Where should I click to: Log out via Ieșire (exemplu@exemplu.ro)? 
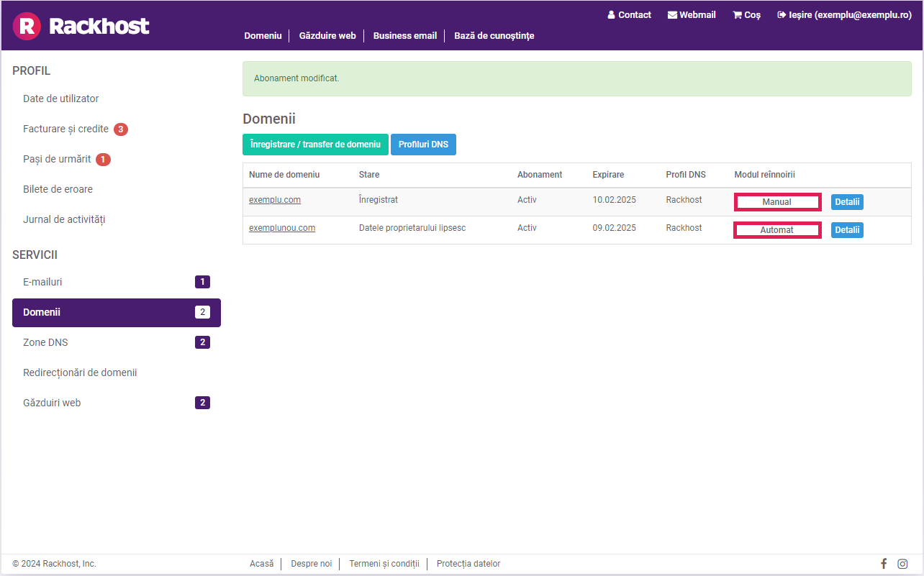[844, 14]
